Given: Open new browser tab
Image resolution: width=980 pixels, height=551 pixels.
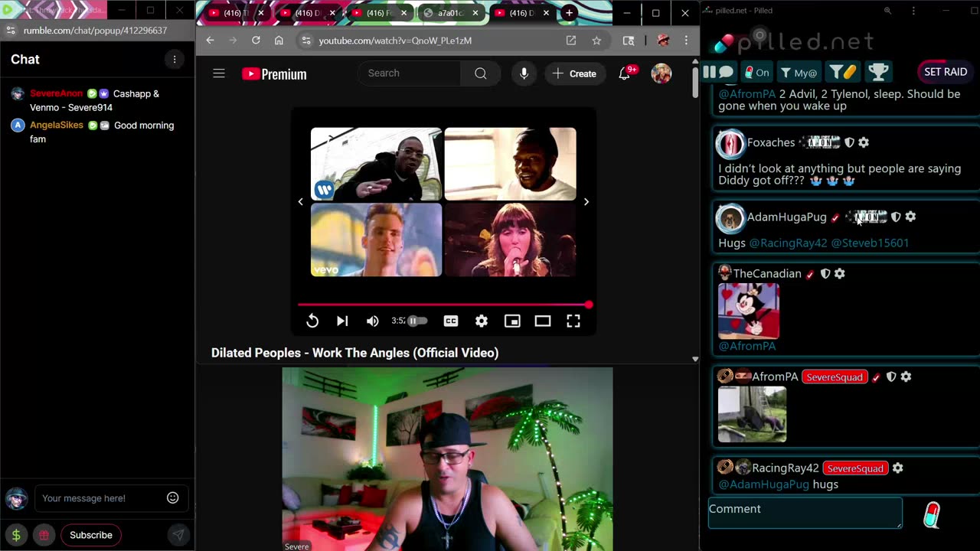Looking at the screenshot, I should point(569,13).
